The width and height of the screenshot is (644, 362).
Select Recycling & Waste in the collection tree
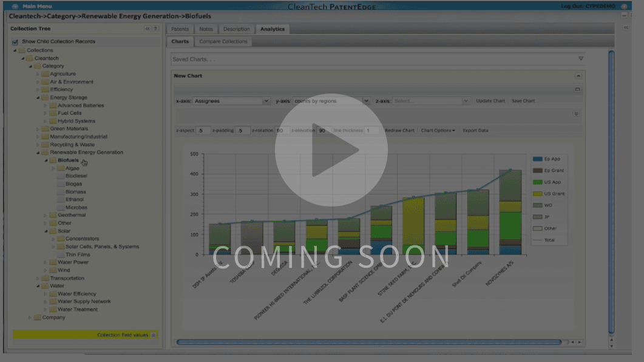pyautogui.click(x=72, y=145)
